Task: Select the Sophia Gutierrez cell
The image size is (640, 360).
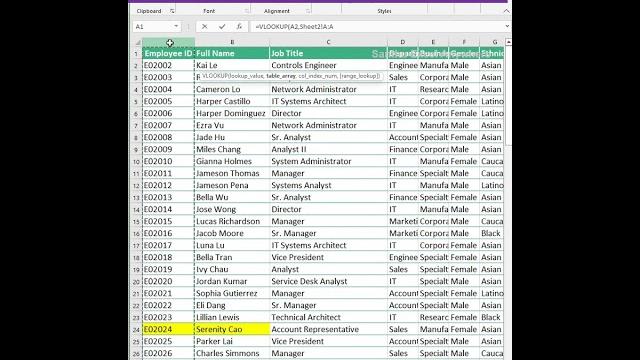Action: tap(232, 293)
